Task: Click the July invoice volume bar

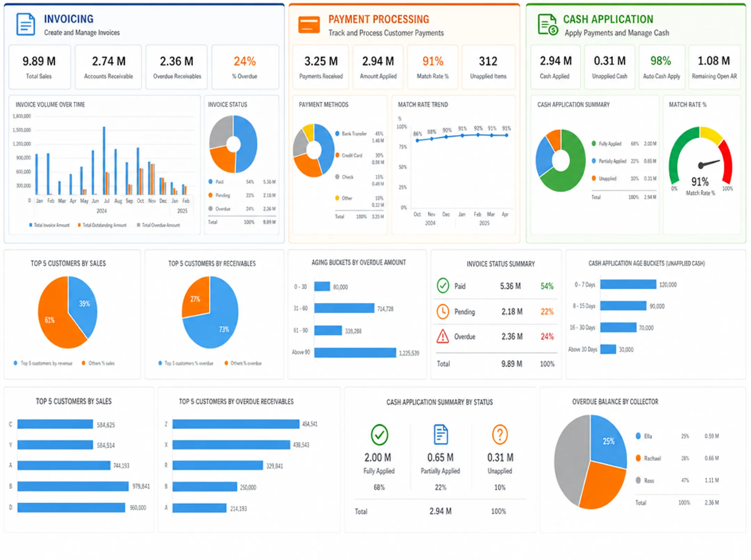Action: pyautogui.click(x=104, y=161)
